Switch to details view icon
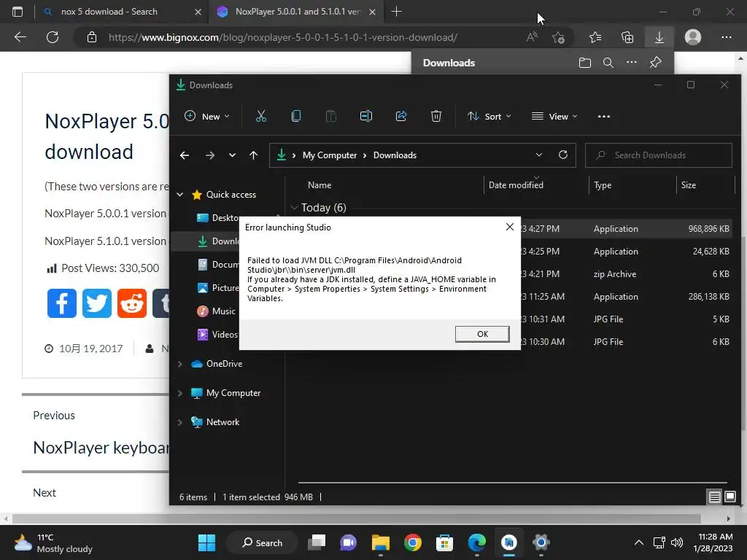Viewport: 747px width, 560px height. pos(715,497)
